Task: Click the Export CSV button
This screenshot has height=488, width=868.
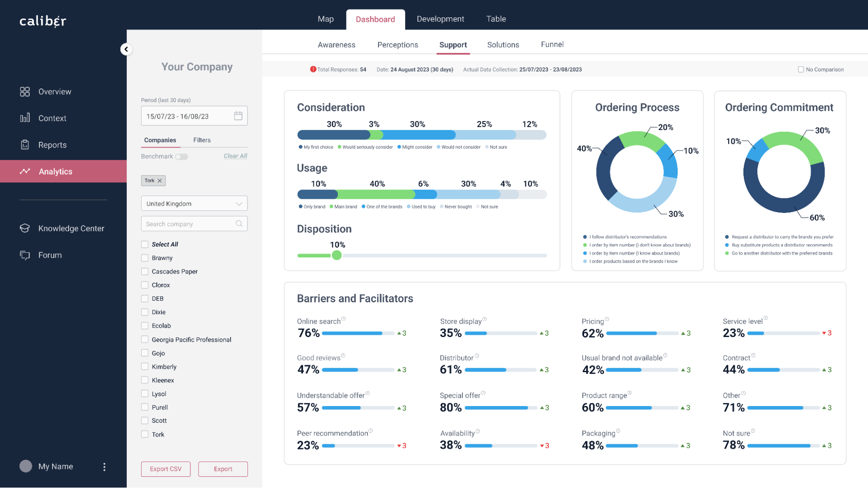Action: [165, 469]
